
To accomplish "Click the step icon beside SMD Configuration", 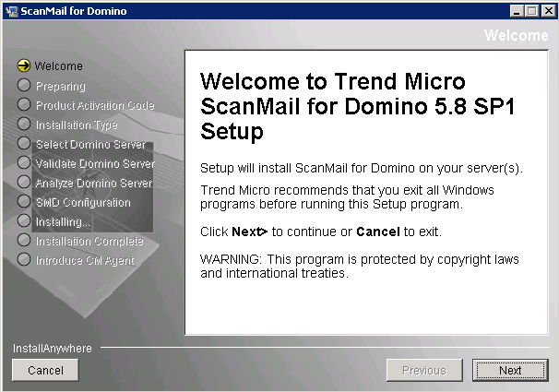I will [x=24, y=202].
